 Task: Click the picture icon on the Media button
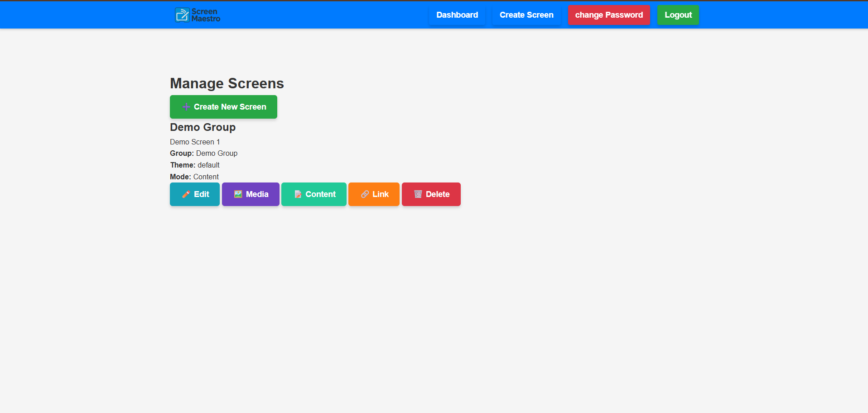pos(238,194)
